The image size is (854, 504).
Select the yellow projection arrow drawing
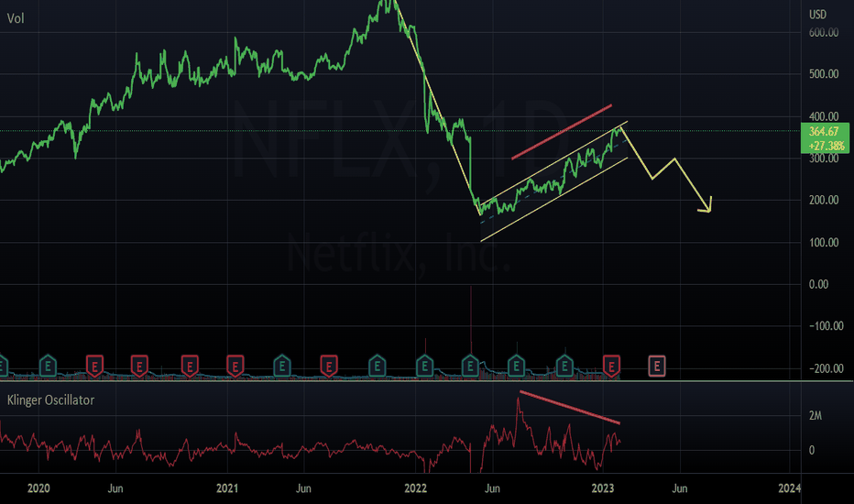pos(667,171)
